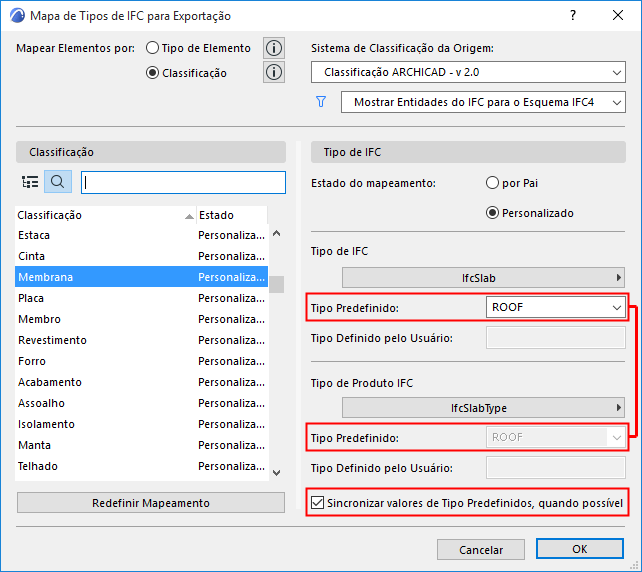Click list scrollbar up arrow
The height and width of the screenshot is (572, 642).
(277, 234)
